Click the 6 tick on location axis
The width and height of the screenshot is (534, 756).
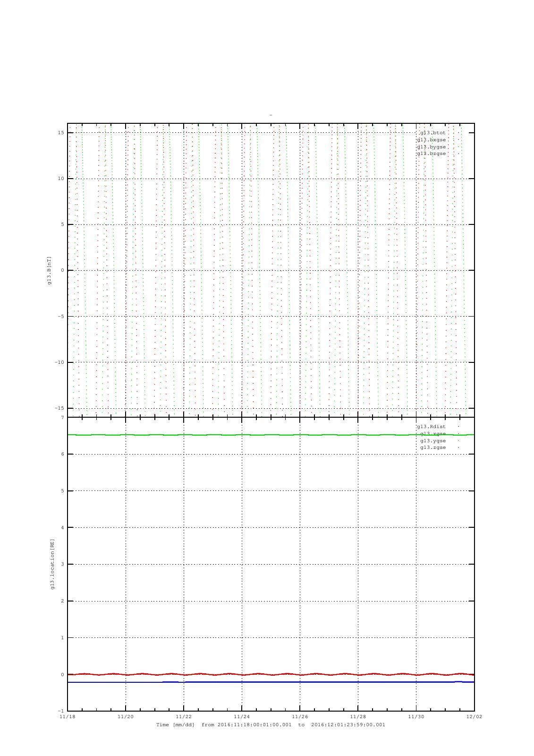coord(62,454)
